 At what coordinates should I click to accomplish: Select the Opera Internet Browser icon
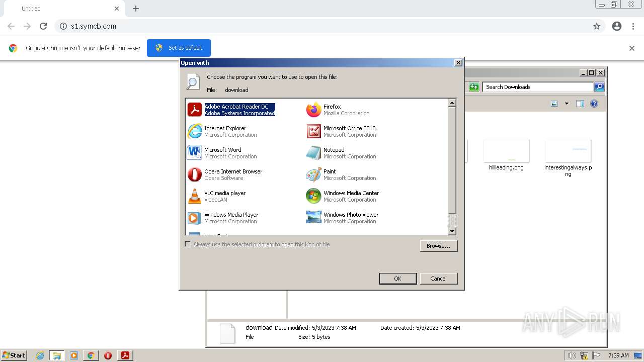pyautogui.click(x=194, y=174)
